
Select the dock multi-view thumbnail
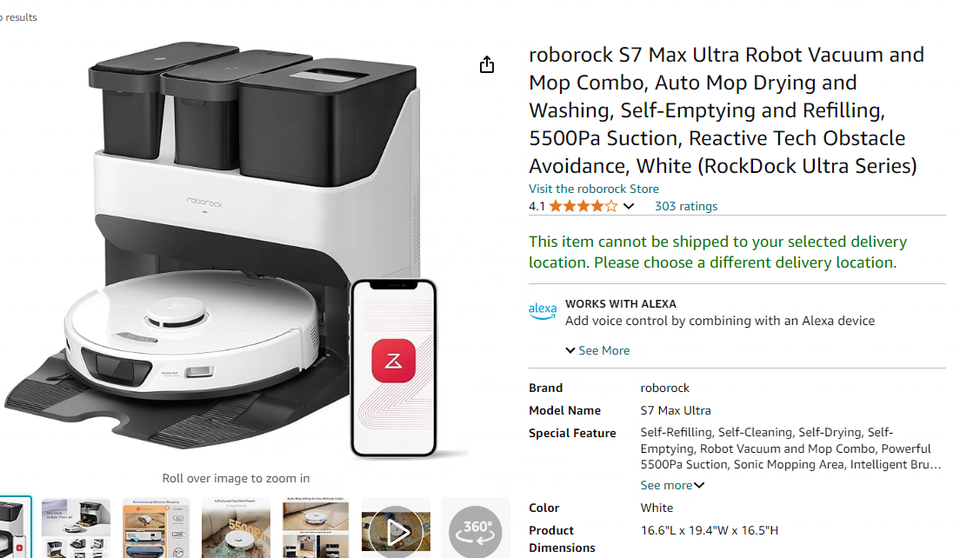[76, 528]
